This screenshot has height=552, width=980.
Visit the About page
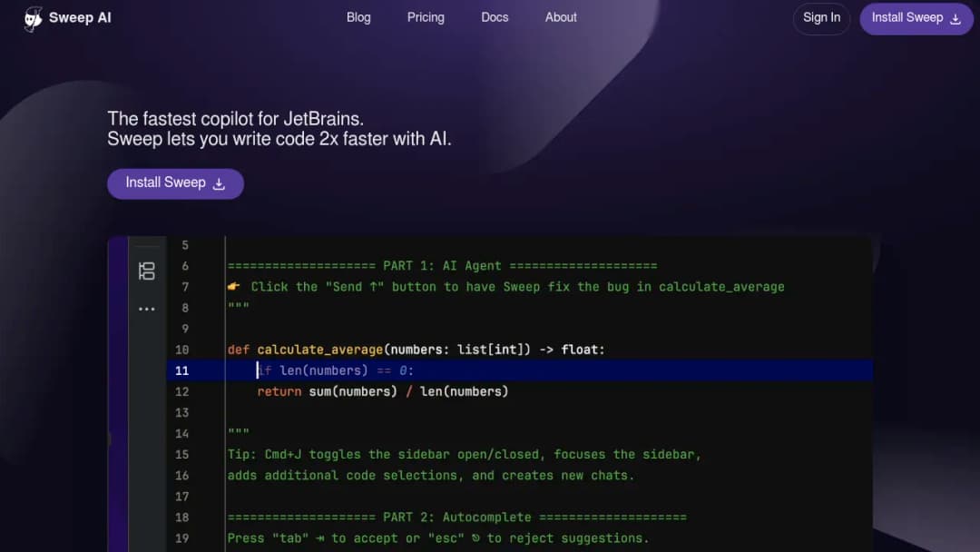coord(561,17)
